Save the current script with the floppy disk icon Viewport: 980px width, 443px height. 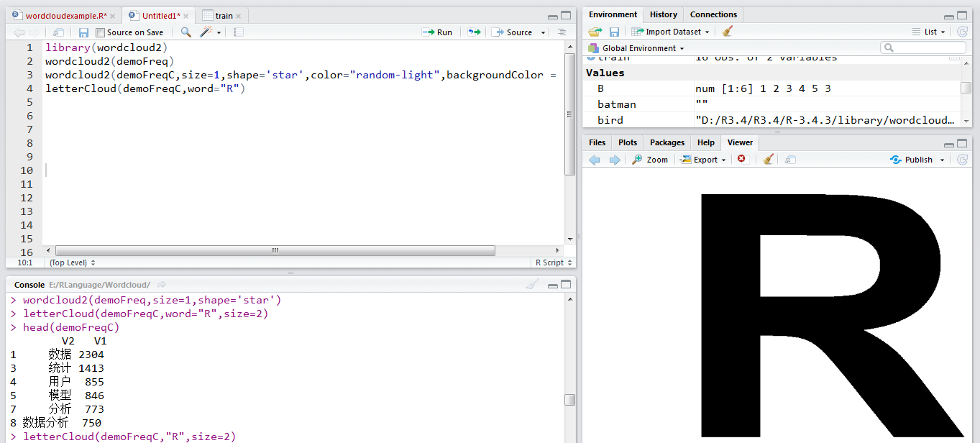(x=83, y=32)
